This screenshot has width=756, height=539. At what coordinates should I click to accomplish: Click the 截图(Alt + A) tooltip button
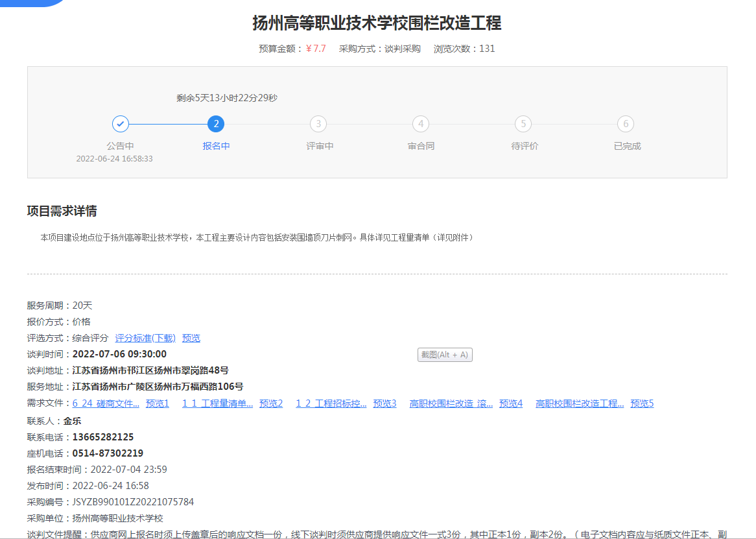(445, 355)
